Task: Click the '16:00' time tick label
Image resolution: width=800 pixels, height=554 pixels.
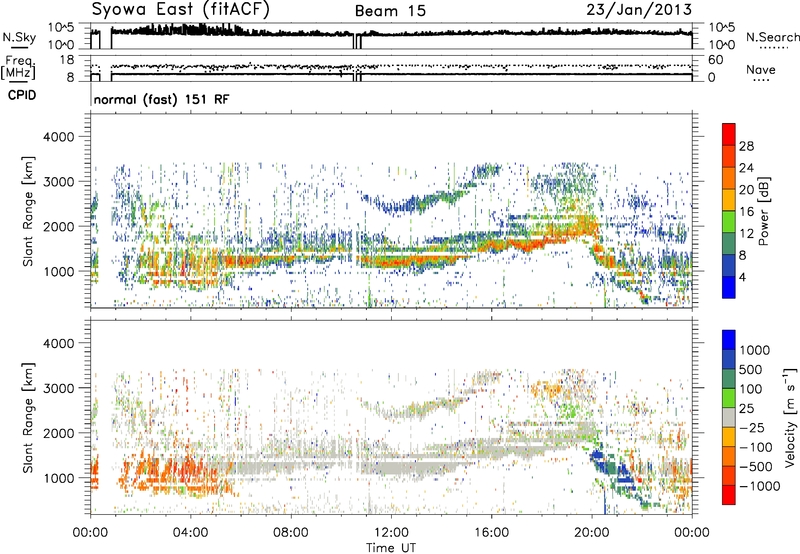Action: 491,533
